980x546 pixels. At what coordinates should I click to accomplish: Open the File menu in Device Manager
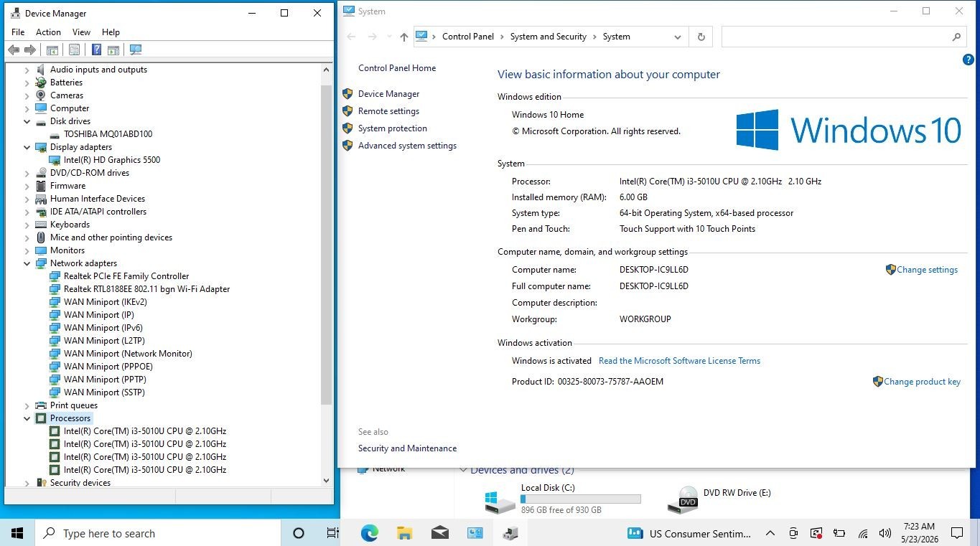[18, 32]
